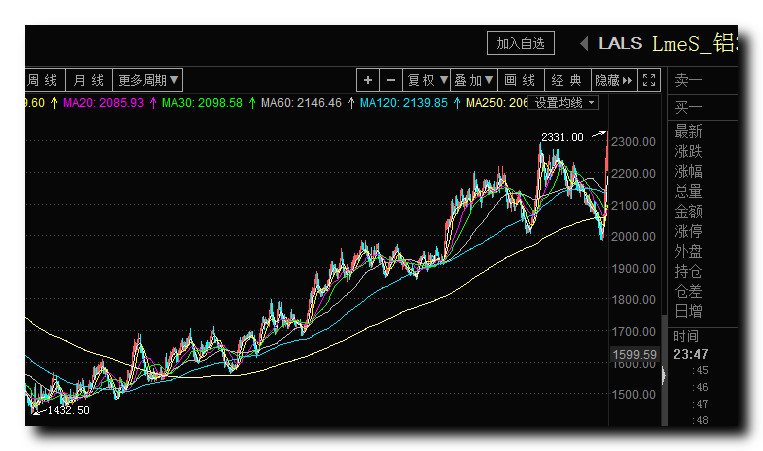Click the left arrow before LALS

click(584, 44)
